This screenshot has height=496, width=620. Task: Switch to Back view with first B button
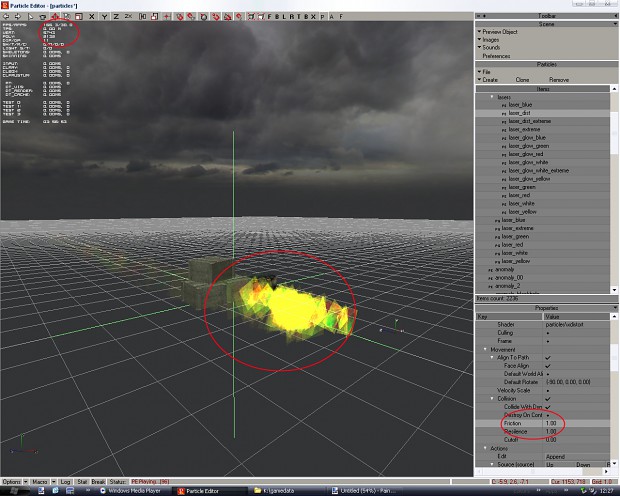point(277,17)
